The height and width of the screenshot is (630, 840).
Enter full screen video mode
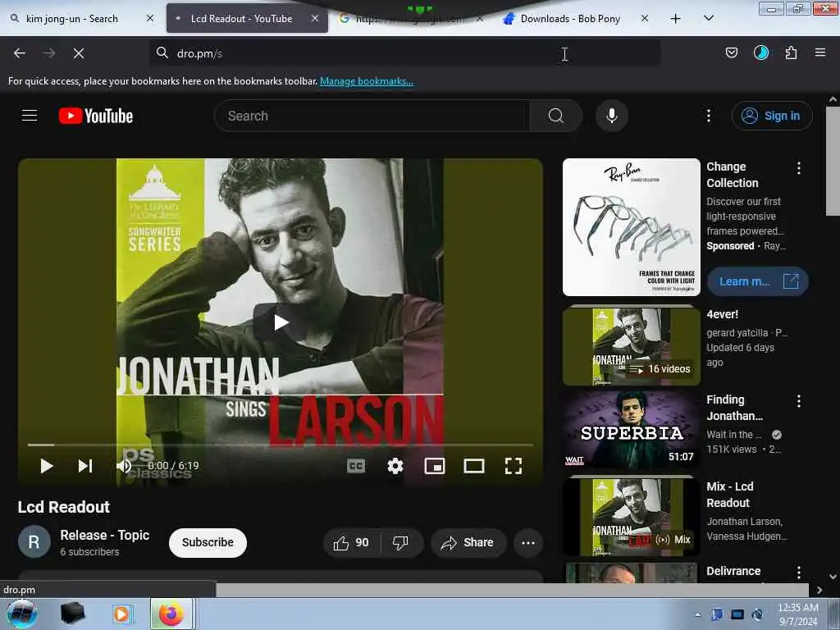[x=514, y=466]
